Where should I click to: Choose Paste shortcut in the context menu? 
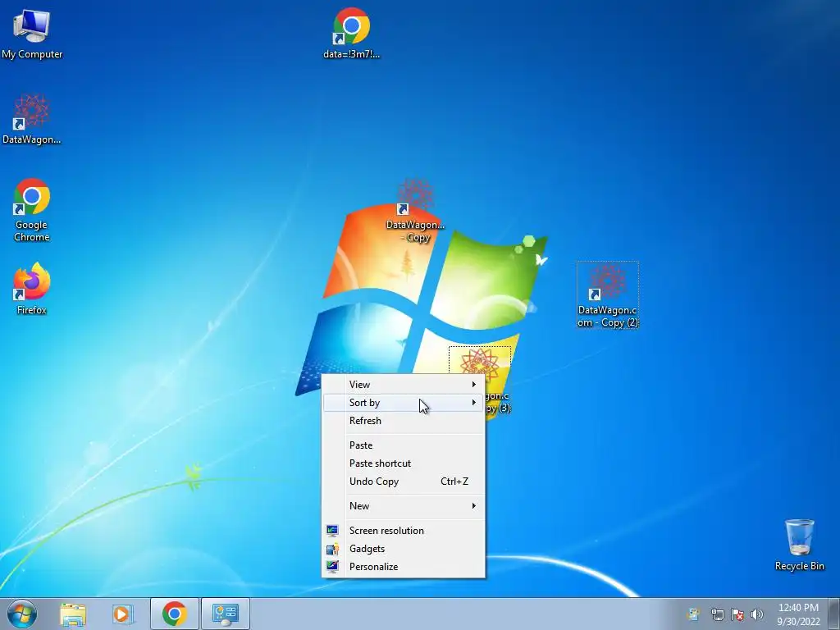point(403,463)
